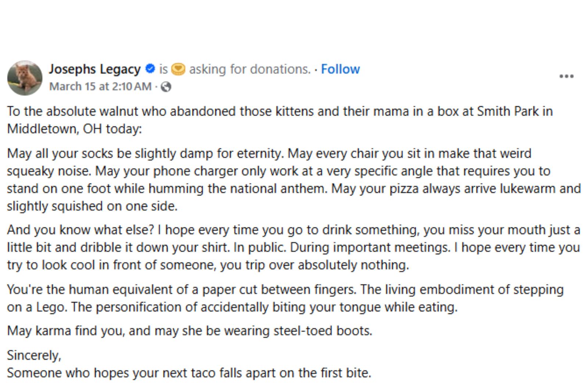Screen dimensions: 588x390
Task: Click the "May karma find you" line
Action: click(190, 331)
